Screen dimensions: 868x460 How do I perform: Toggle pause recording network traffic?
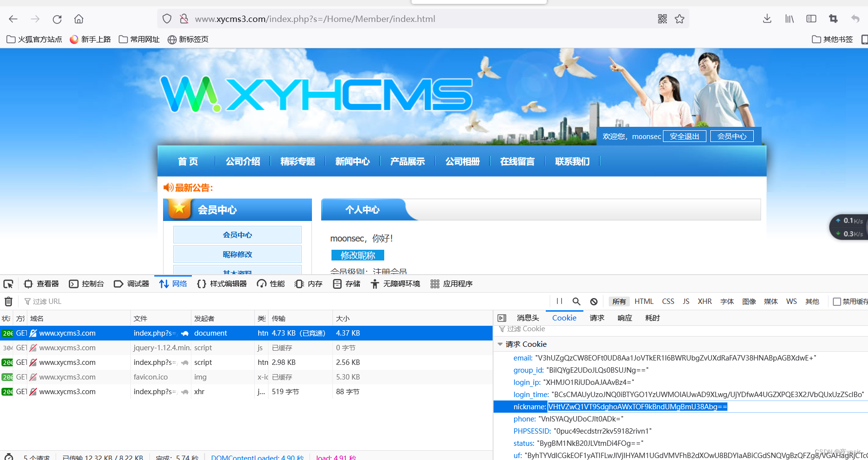[x=559, y=301]
